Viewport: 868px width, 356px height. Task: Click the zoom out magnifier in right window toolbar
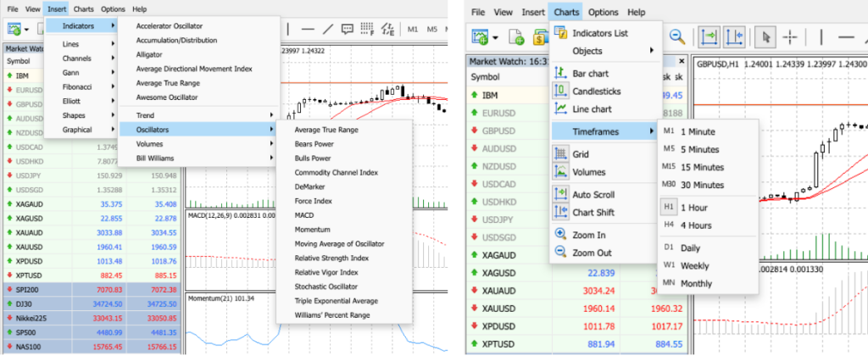click(677, 37)
